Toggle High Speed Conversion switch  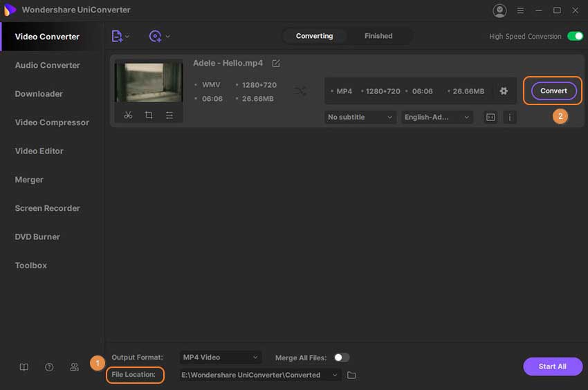coord(575,36)
